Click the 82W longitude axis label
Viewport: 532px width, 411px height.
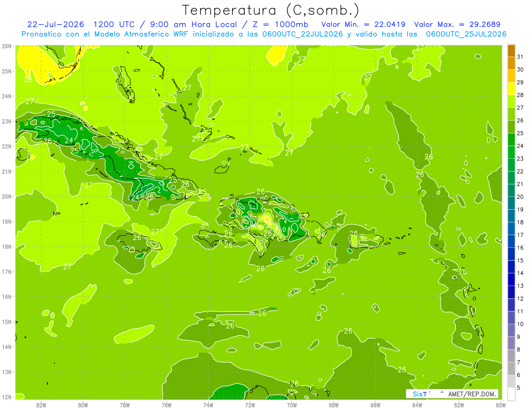click(x=41, y=405)
